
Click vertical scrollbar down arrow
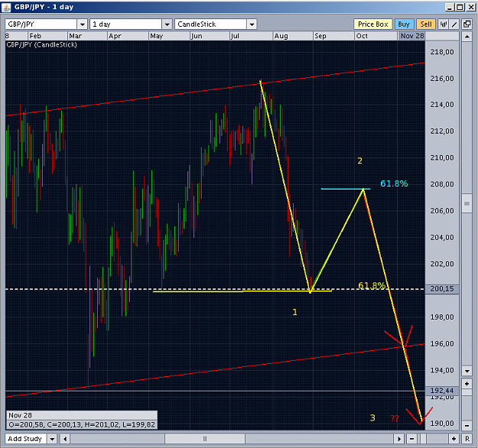point(467,371)
